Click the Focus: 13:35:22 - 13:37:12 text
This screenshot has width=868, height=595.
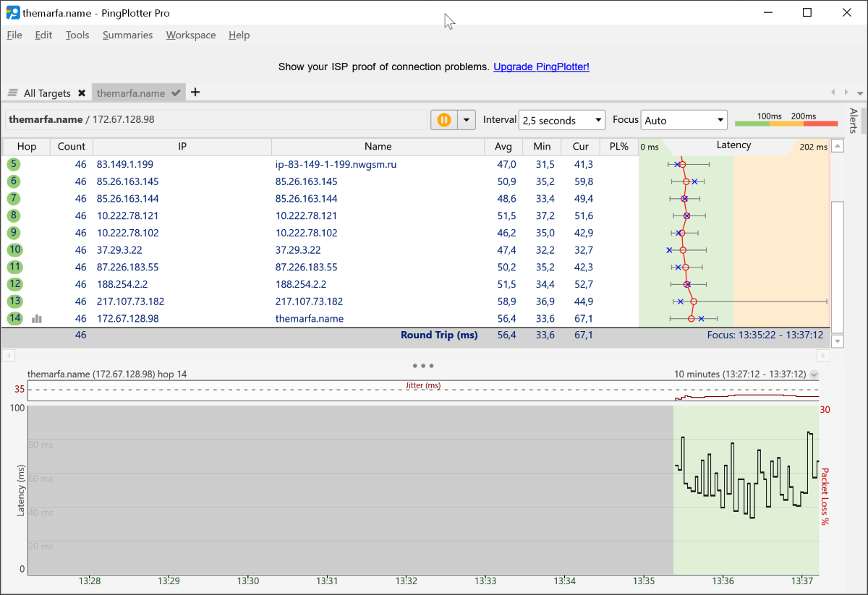pos(765,335)
